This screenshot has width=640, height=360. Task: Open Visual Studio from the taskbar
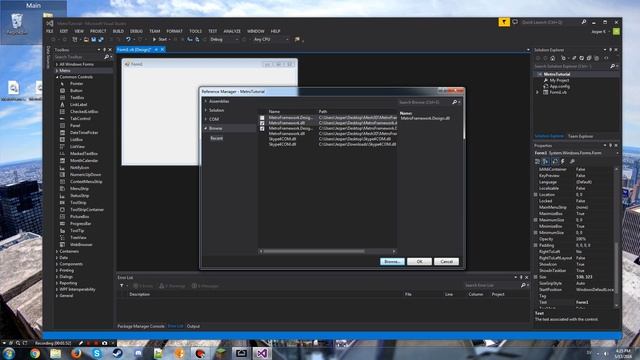coord(262,353)
